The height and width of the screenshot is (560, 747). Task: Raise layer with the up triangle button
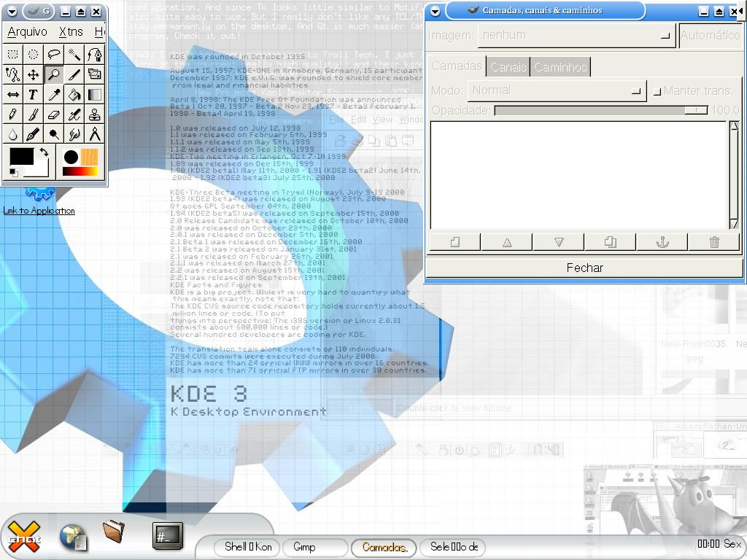coord(507,242)
